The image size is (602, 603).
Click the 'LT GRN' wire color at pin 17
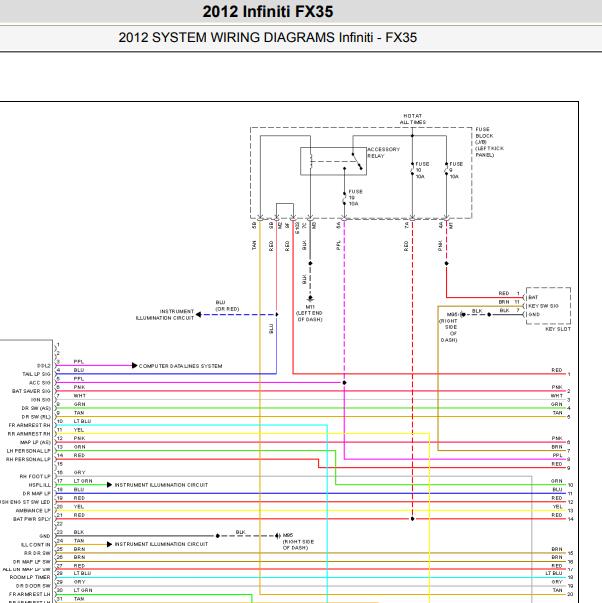83,481
